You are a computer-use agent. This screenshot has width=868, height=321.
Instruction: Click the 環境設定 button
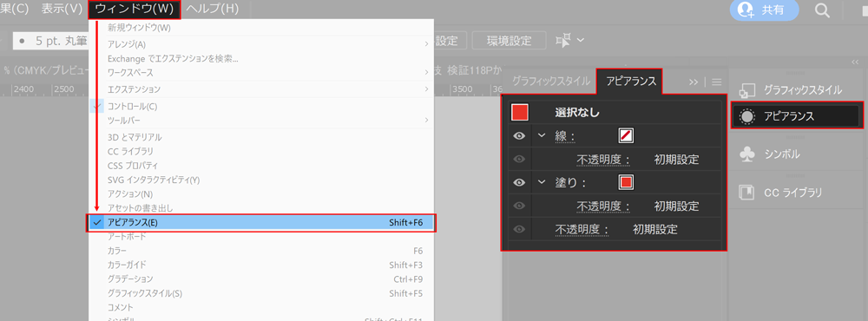click(509, 41)
